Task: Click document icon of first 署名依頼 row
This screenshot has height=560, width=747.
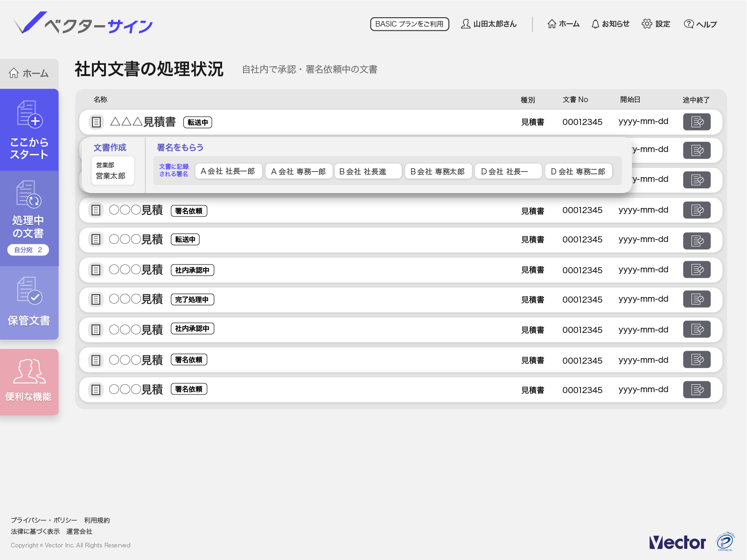Action: [x=96, y=210]
